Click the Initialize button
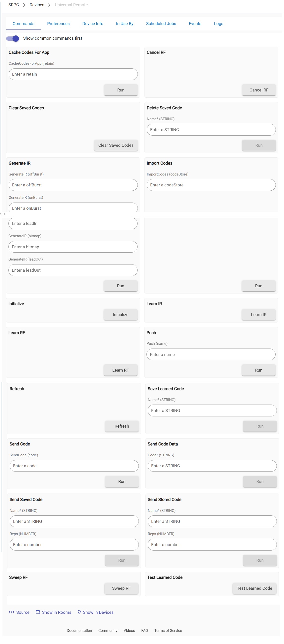This screenshot has height=644, width=284. tap(120, 315)
